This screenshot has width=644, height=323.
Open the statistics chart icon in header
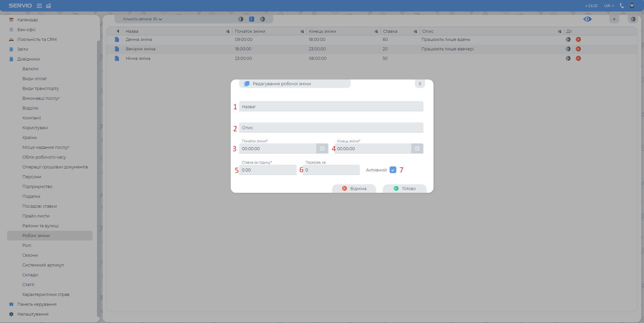(x=48, y=6)
